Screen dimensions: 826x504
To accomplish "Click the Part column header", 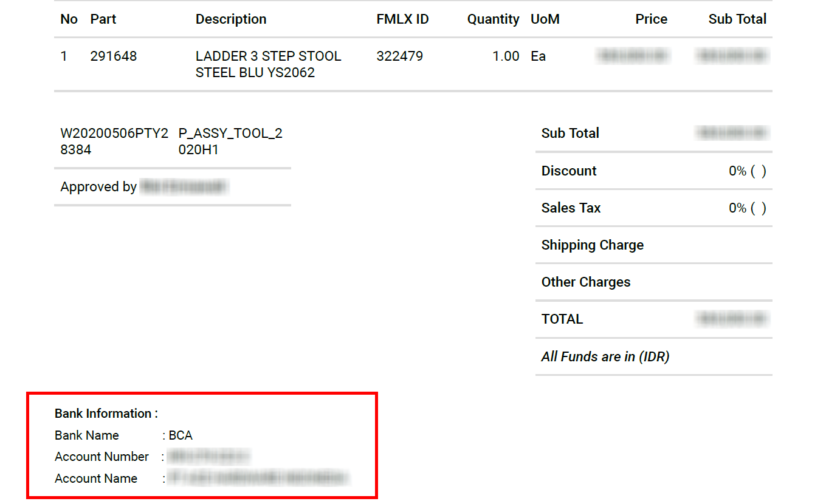I will (x=103, y=19).
